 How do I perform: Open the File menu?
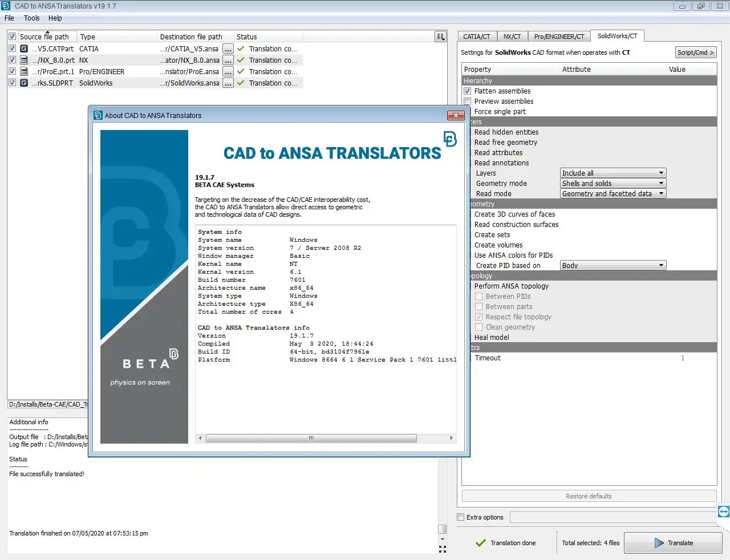click(x=10, y=18)
